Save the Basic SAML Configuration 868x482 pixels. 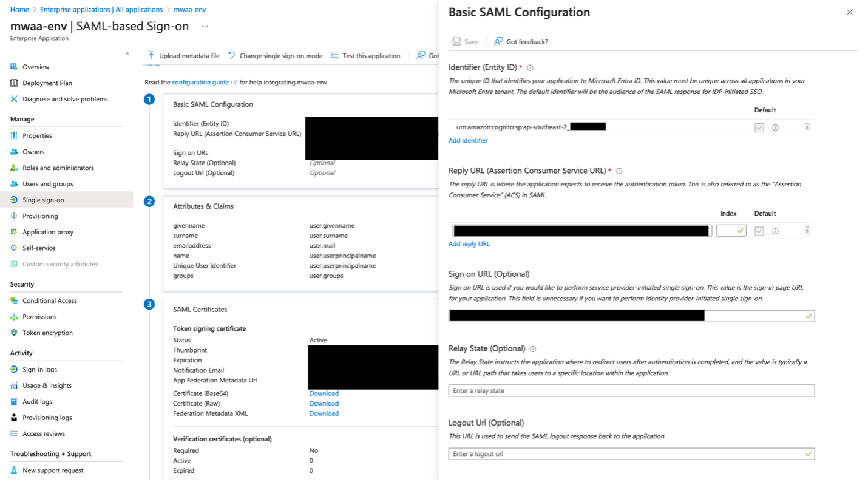(x=465, y=42)
